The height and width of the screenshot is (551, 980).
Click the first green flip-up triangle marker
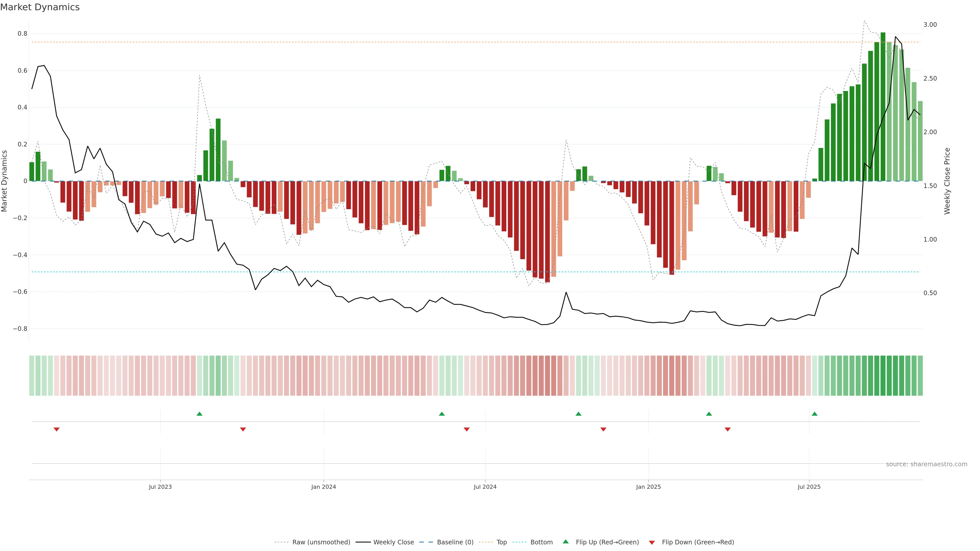click(199, 414)
